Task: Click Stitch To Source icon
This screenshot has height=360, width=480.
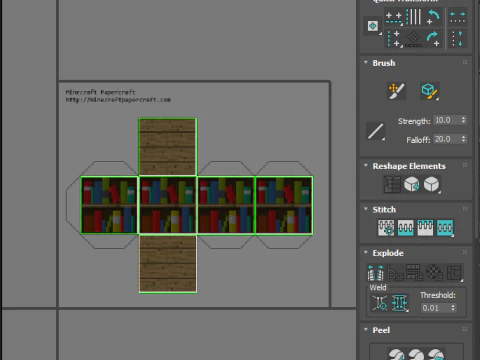Action: [425, 228]
